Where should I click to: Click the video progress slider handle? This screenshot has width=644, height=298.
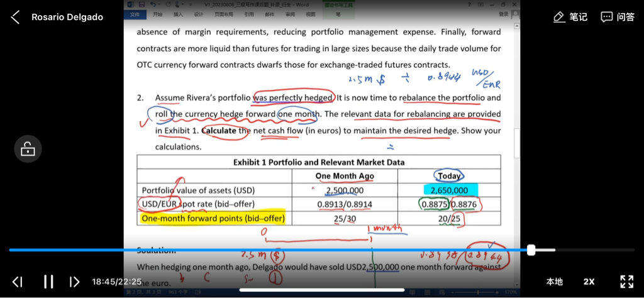(531, 250)
